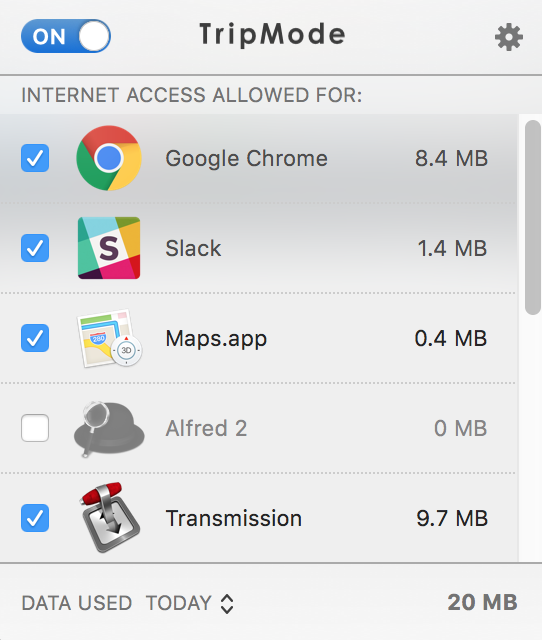Click the app list scrollbar thumb
The height and width of the screenshot is (640, 542).
pos(533,218)
